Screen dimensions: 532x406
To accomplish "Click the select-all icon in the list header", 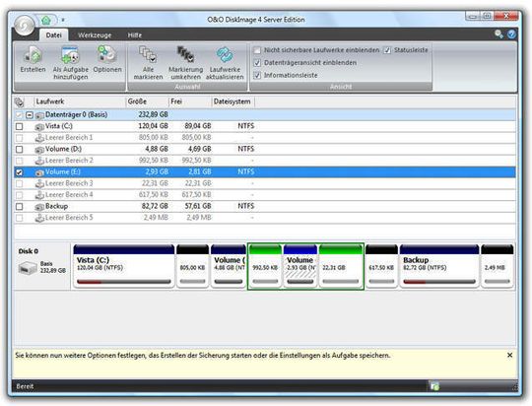I will point(20,101).
